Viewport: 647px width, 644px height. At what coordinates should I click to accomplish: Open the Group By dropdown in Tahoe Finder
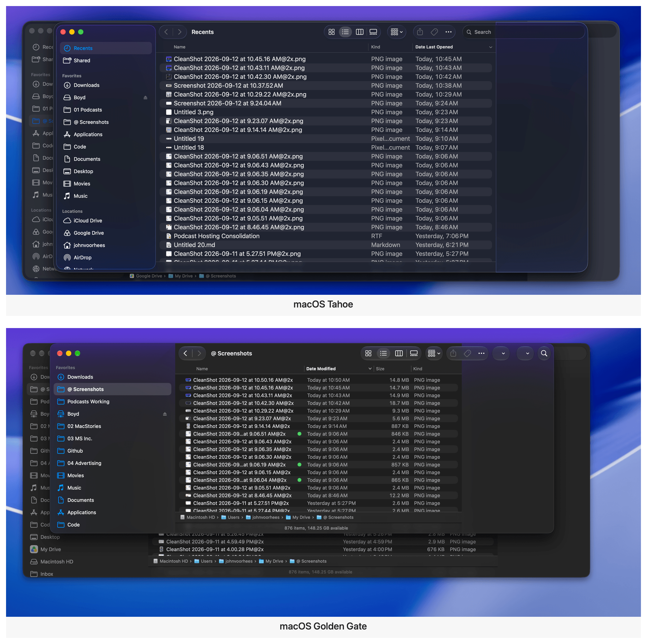(x=396, y=32)
